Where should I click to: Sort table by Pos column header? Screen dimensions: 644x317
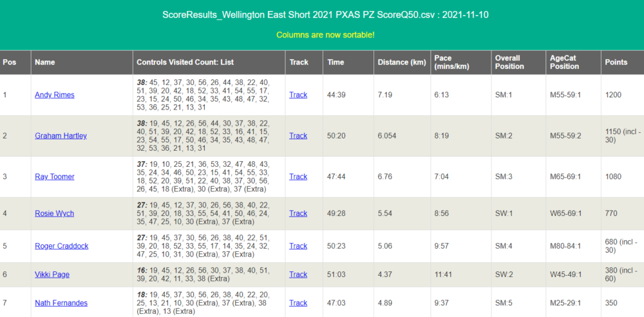(x=15, y=62)
